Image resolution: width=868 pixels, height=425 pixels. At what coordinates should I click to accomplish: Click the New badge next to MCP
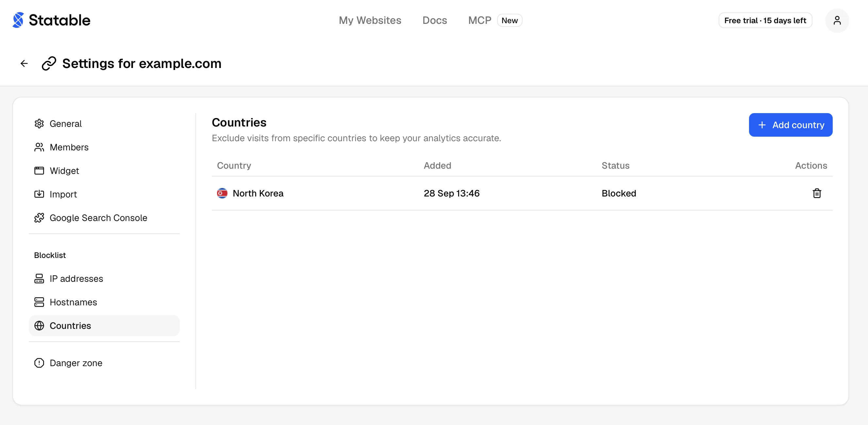[509, 20]
